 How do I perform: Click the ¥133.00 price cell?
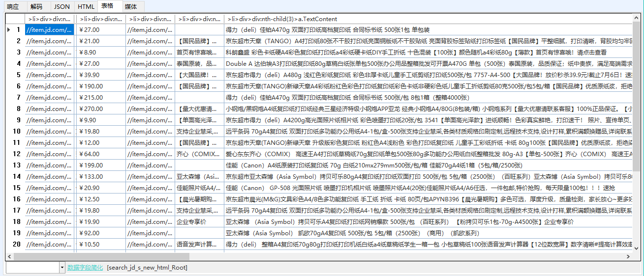(x=100, y=177)
